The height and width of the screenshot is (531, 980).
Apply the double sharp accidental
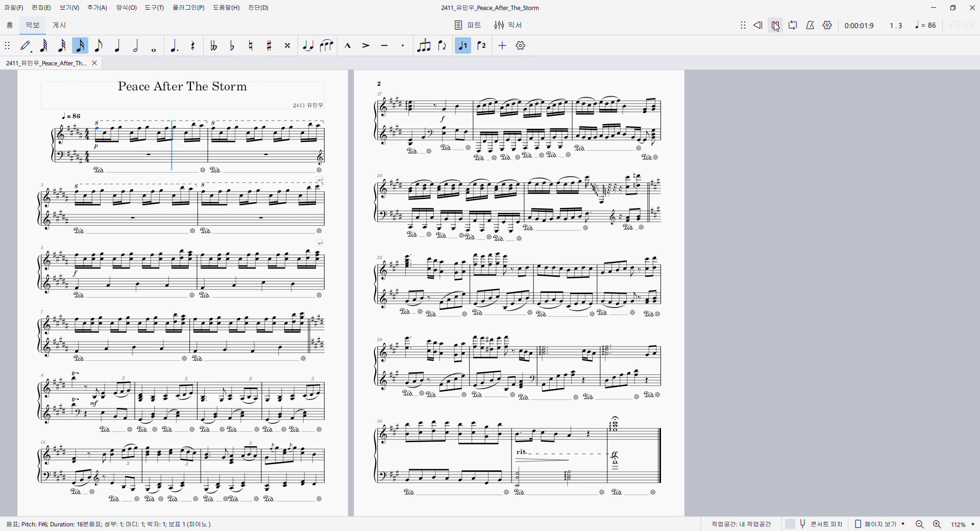click(287, 46)
